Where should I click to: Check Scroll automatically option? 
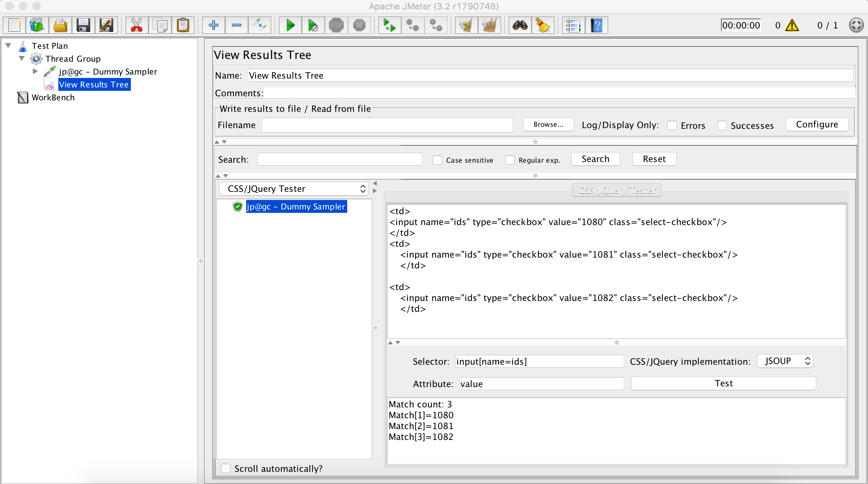click(x=226, y=468)
